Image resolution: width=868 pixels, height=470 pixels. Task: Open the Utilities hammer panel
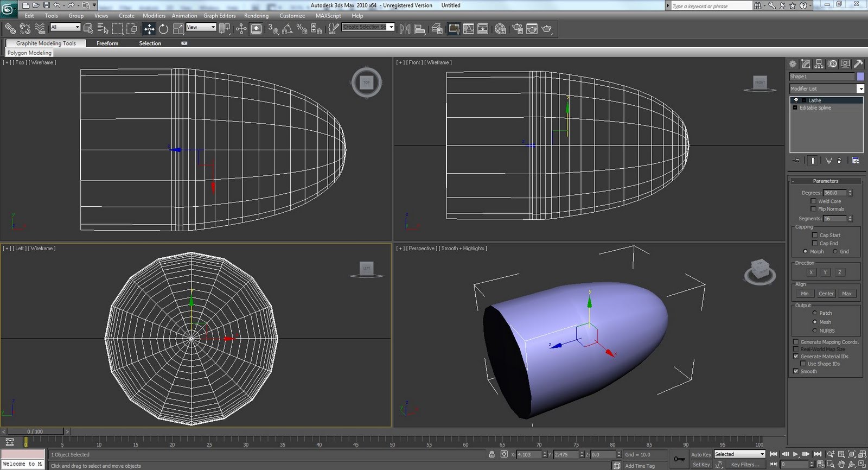point(859,64)
